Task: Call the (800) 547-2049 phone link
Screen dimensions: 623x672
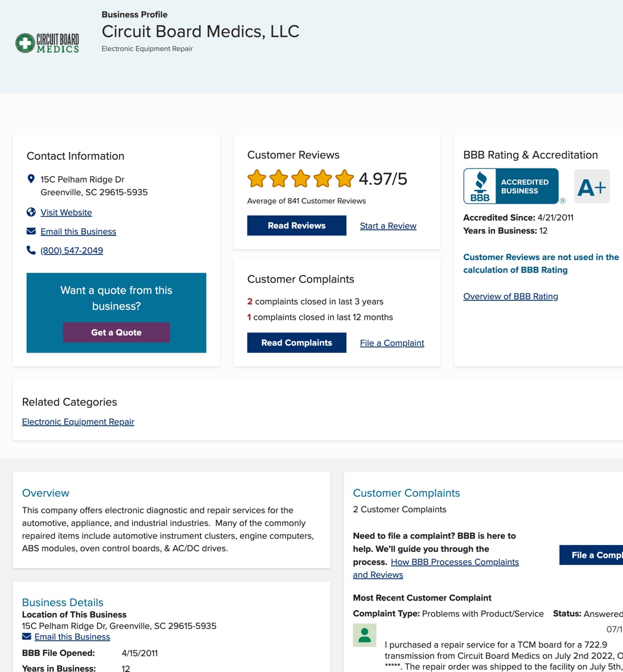Action: 72,250
